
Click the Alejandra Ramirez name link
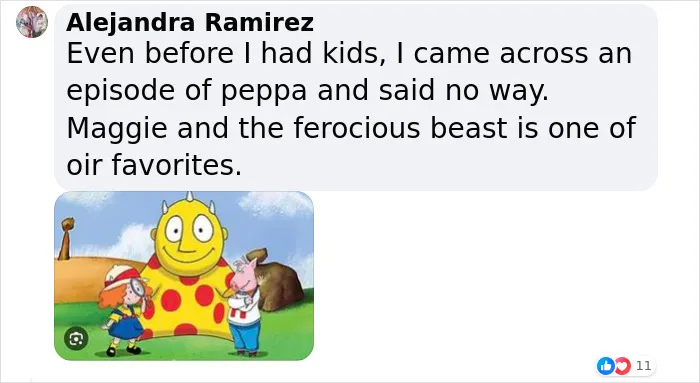click(x=190, y=22)
